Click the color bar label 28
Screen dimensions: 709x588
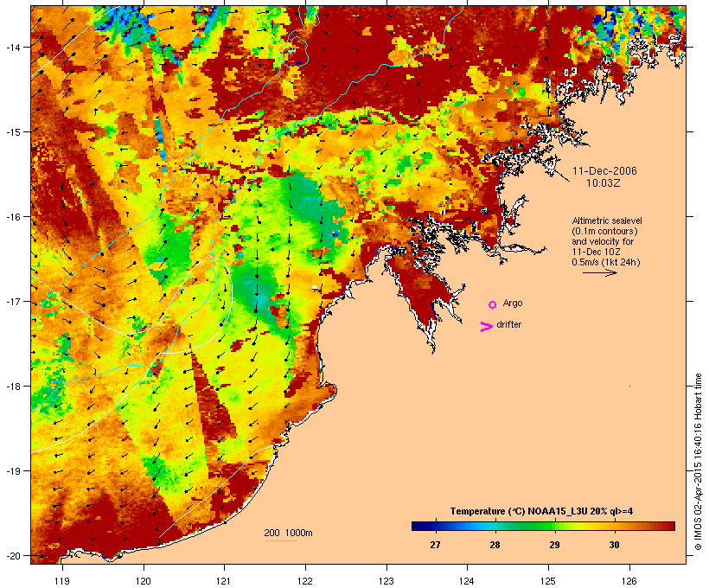pyautogui.click(x=495, y=545)
